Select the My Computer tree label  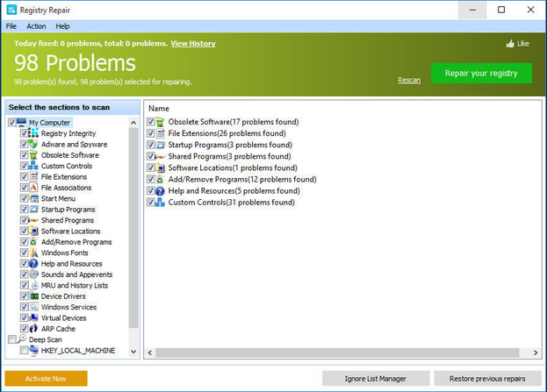[49, 122]
